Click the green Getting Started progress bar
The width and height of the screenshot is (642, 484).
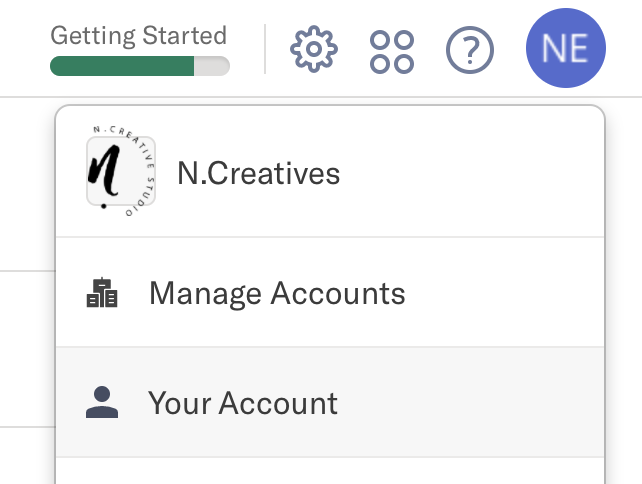pos(122,66)
